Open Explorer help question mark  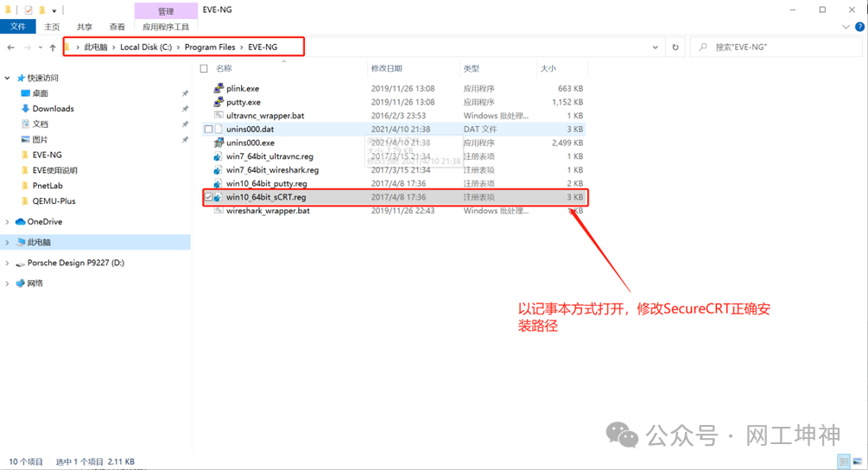859,27
